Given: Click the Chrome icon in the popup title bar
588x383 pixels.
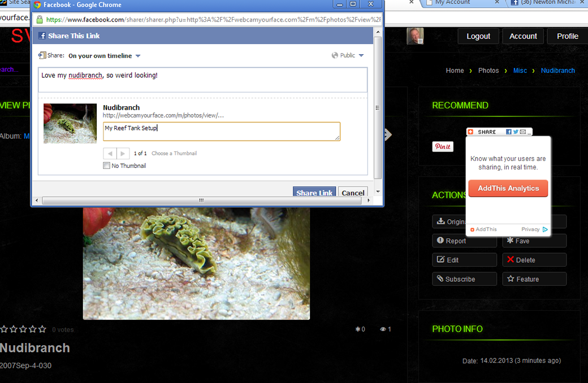Looking at the screenshot, I should (37, 5).
